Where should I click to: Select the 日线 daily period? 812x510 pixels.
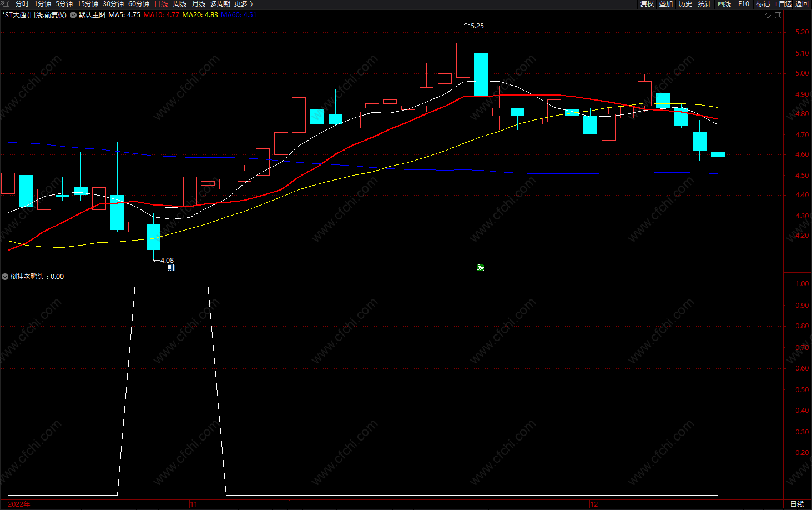[161, 4]
